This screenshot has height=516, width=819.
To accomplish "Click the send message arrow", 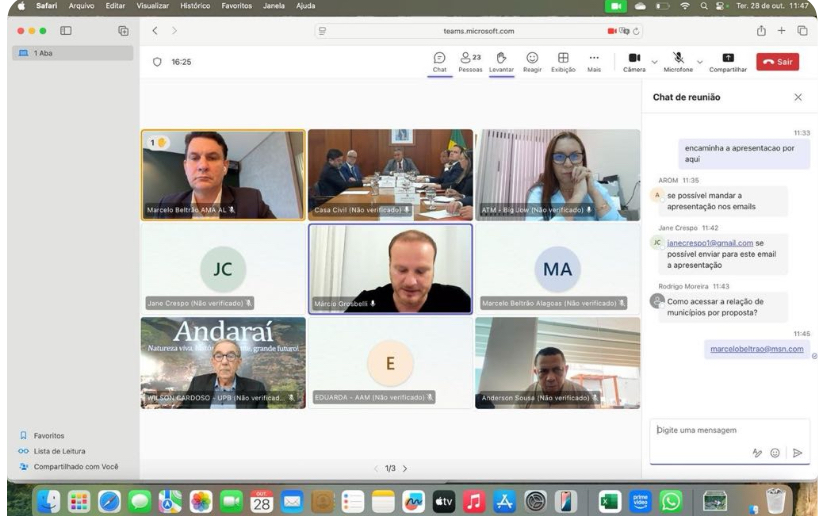I will tap(797, 453).
